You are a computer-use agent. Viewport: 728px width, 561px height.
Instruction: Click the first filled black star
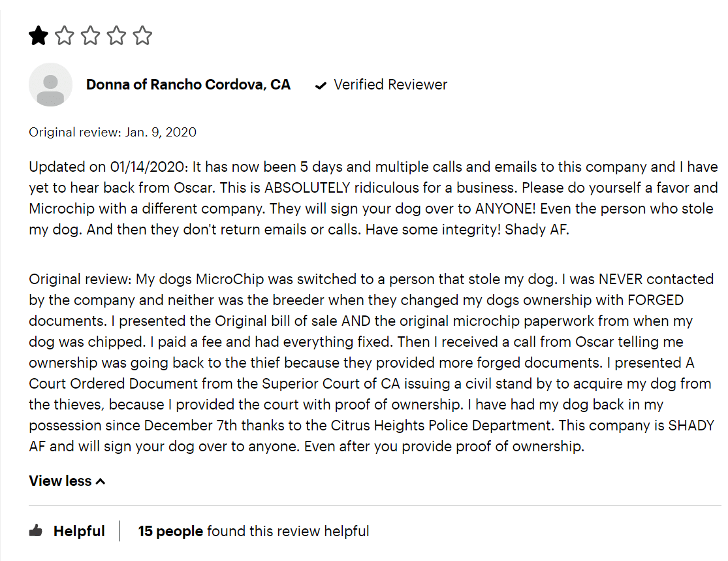38,36
